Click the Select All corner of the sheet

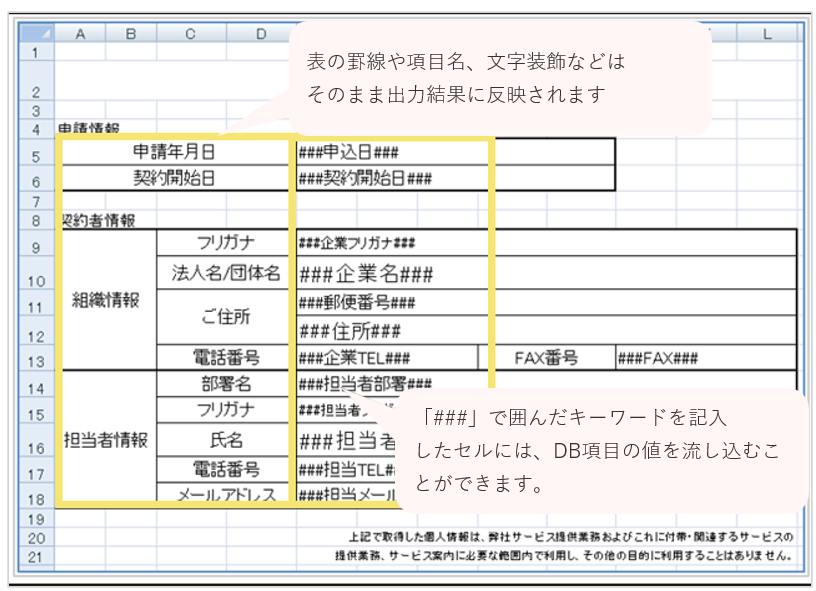pos(36,33)
